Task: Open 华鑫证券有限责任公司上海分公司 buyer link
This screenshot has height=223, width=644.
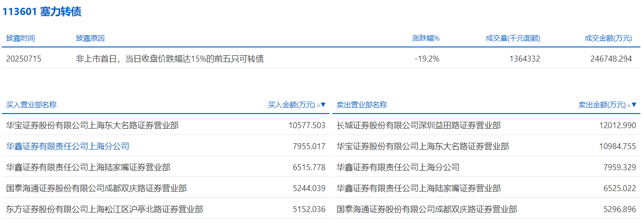Action: [67, 146]
